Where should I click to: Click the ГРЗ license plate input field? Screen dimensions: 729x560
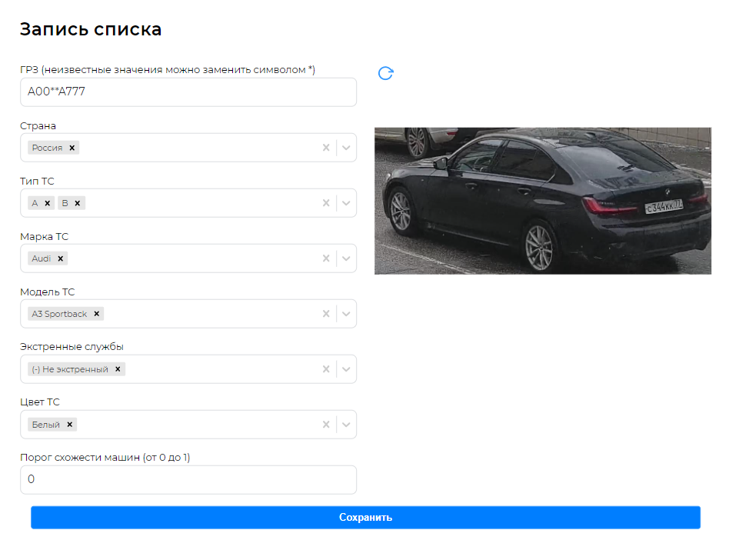188,92
